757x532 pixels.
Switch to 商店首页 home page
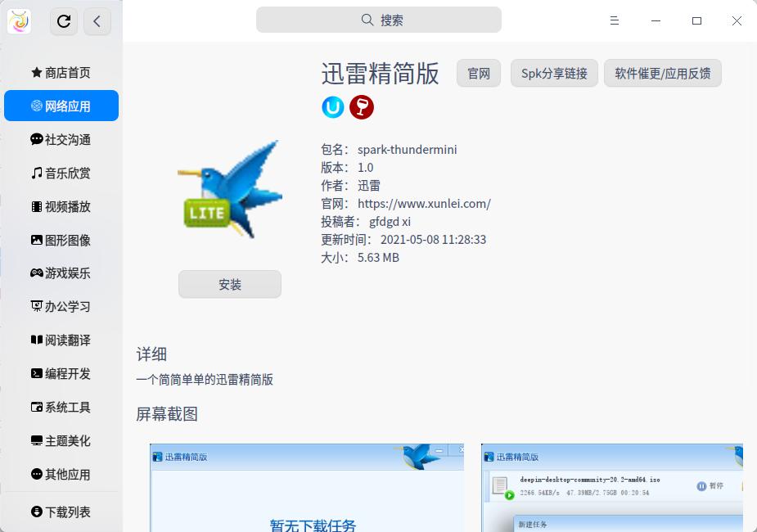pyautogui.click(x=61, y=73)
